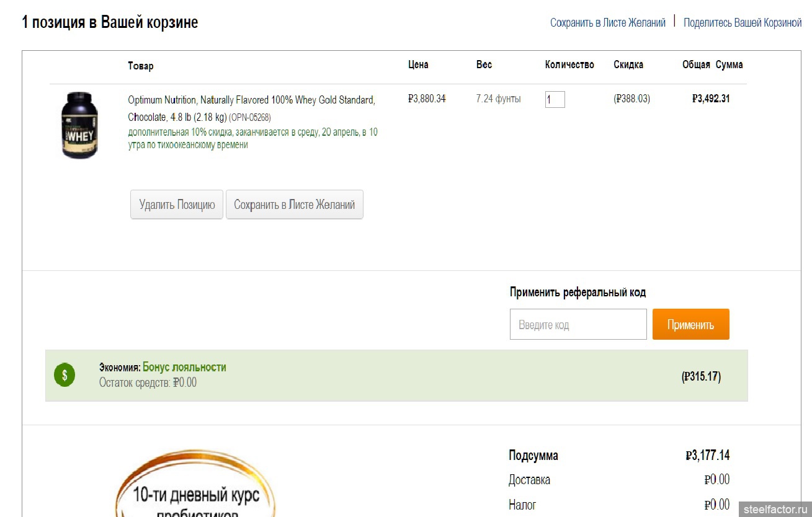Focus the 'Введите код' referral code field
This screenshot has height=517, width=812.
[x=578, y=324]
